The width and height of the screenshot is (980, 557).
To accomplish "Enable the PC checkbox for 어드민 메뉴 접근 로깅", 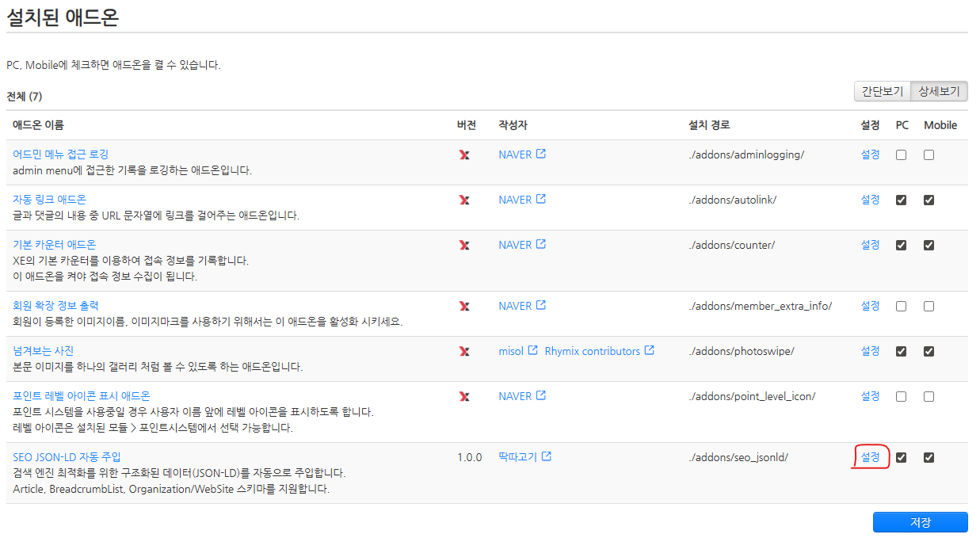I will [901, 154].
